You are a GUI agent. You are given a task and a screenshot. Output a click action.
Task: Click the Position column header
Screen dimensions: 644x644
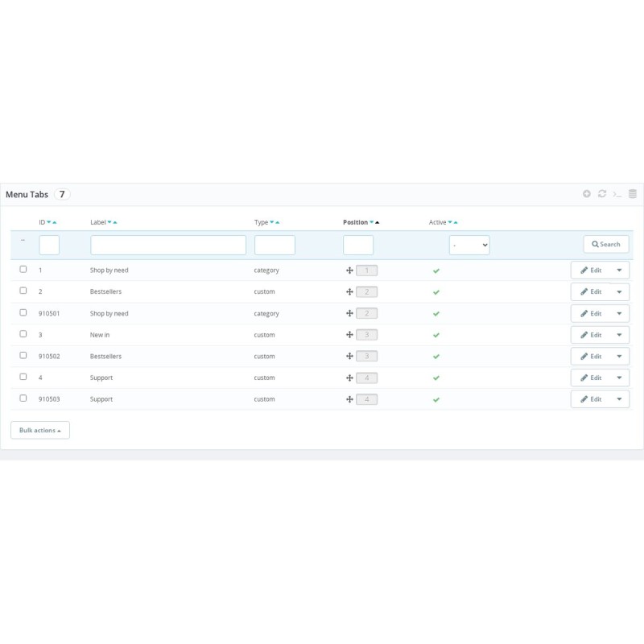click(x=355, y=222)
